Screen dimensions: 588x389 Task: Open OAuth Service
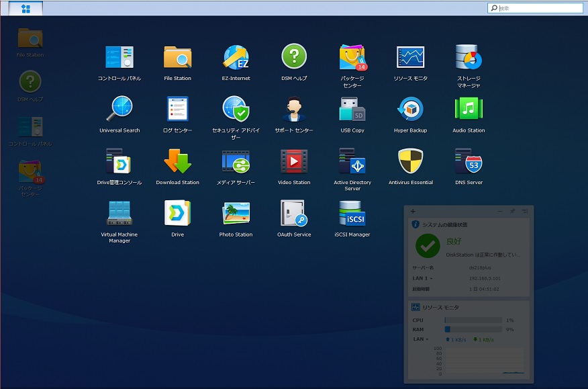294,213
